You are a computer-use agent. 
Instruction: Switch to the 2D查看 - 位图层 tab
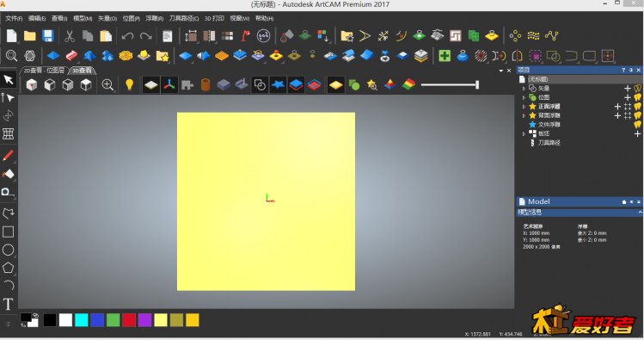click(44, 71)
